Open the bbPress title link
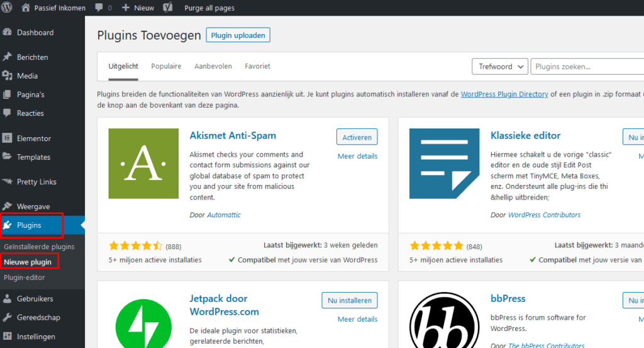This screenshot has width=644, height=348. click(508, 299)
